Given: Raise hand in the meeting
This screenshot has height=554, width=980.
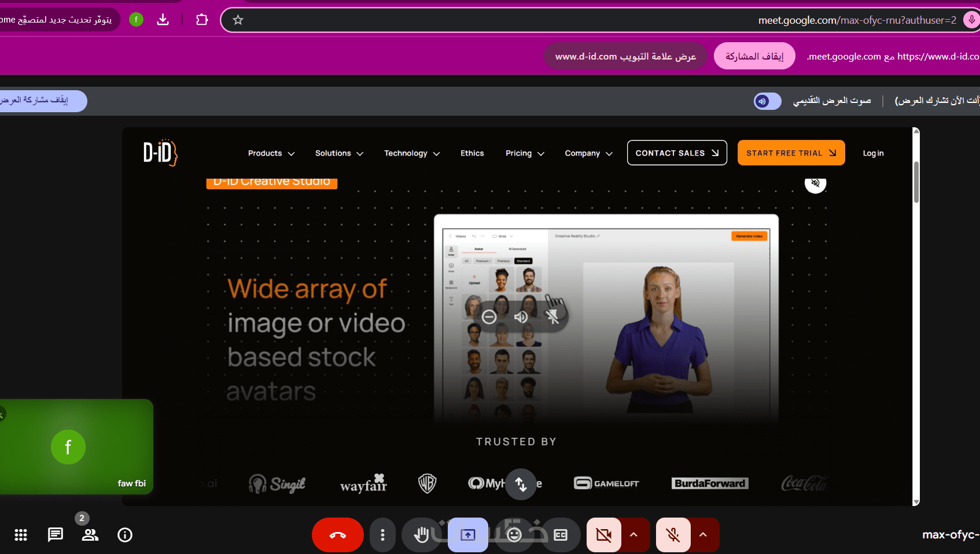Looking at the screenshot, I should tap(422, 535).
